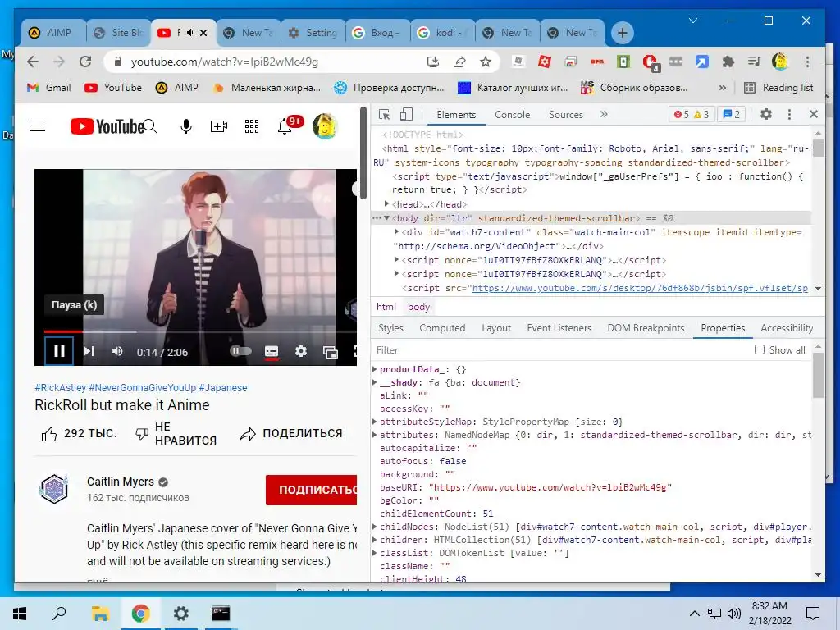Open the Windows Start menu

pos(20,613)
